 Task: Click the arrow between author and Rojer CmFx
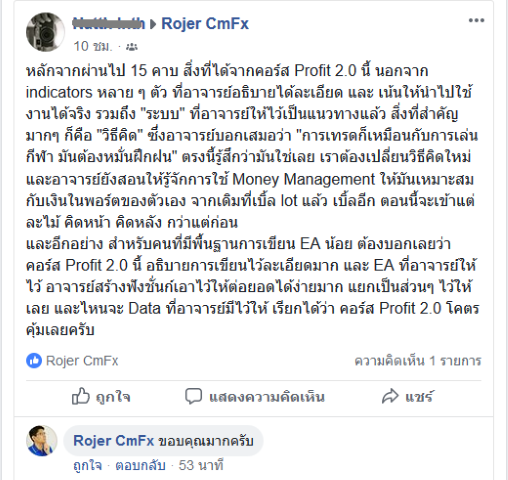coord(153,24)
